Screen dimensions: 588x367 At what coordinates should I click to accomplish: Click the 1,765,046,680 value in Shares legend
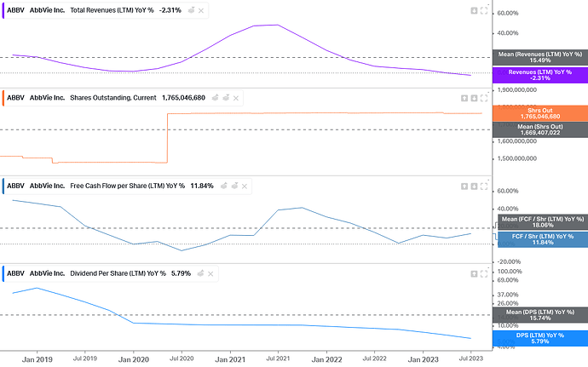pyautogui.click(x=184, y=98)
